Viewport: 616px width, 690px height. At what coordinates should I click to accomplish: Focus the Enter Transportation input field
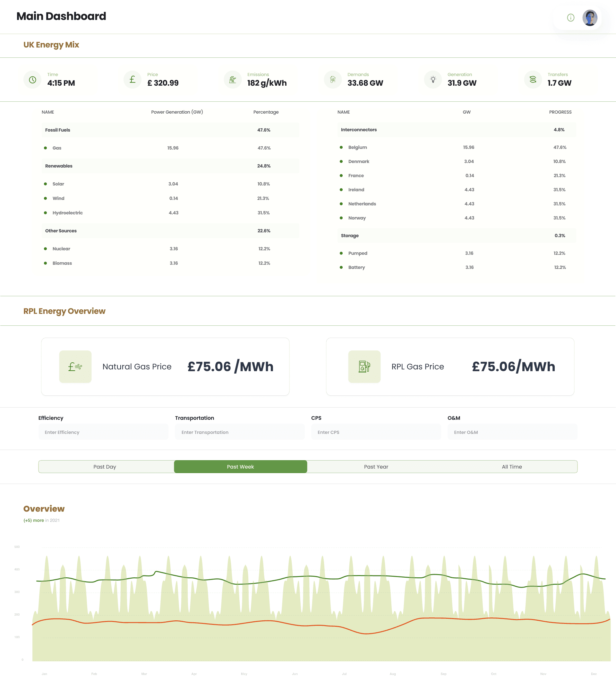point(240,432)
